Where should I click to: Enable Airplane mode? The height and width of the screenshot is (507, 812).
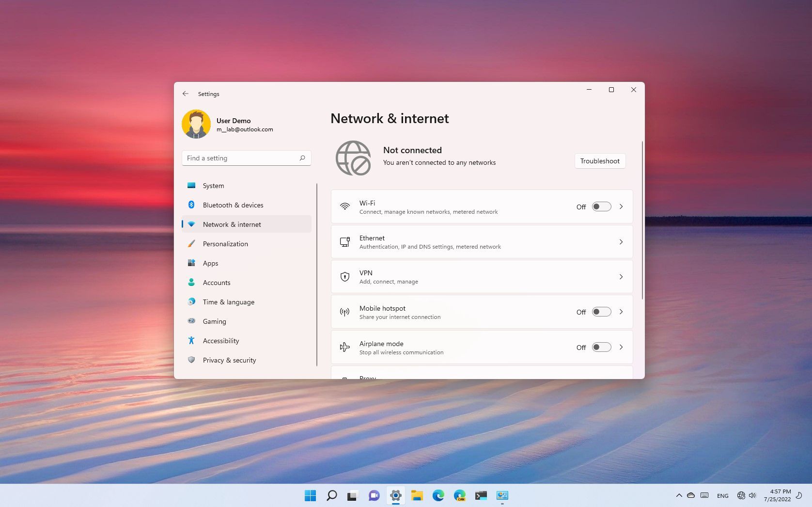(601, 347)
